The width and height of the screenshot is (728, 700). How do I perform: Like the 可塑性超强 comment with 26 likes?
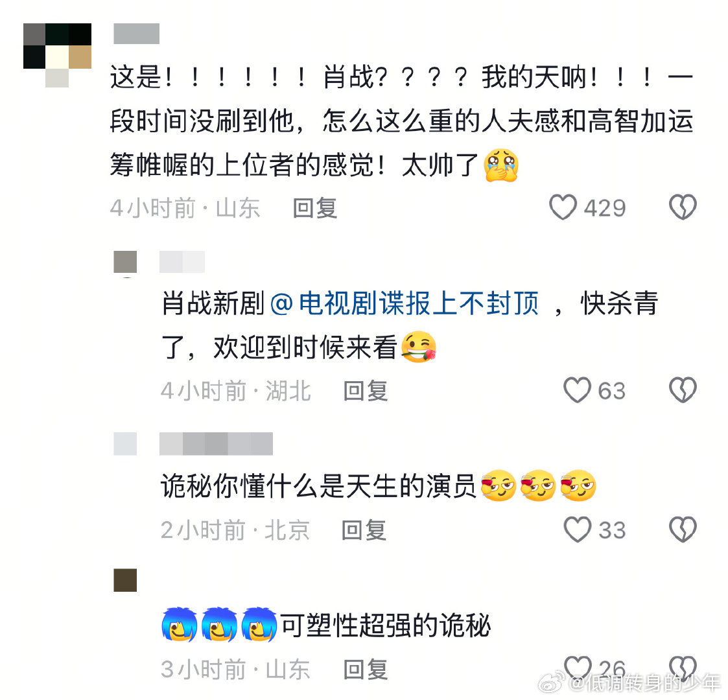point(577,668)
